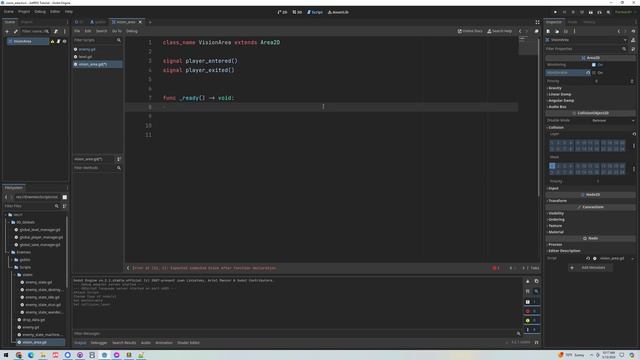Open the script editor Search menu
Viewport: 640px width, 360px height.
coord(102,31)
